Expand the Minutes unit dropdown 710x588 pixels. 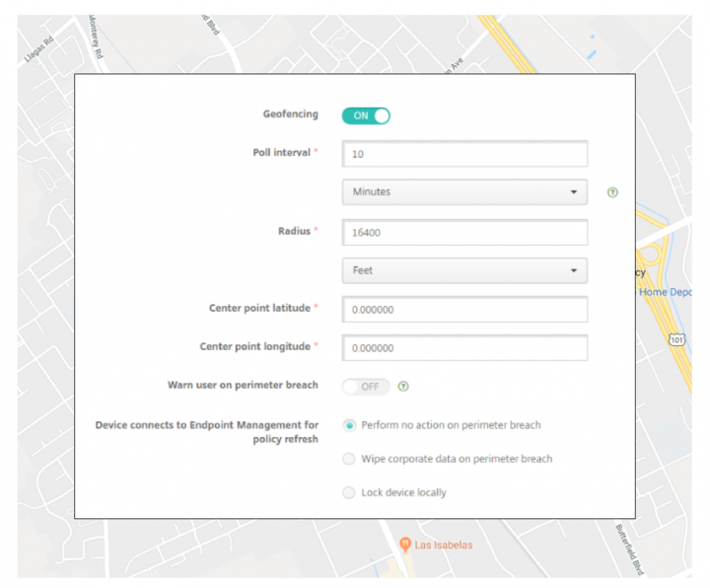[464, 192]
